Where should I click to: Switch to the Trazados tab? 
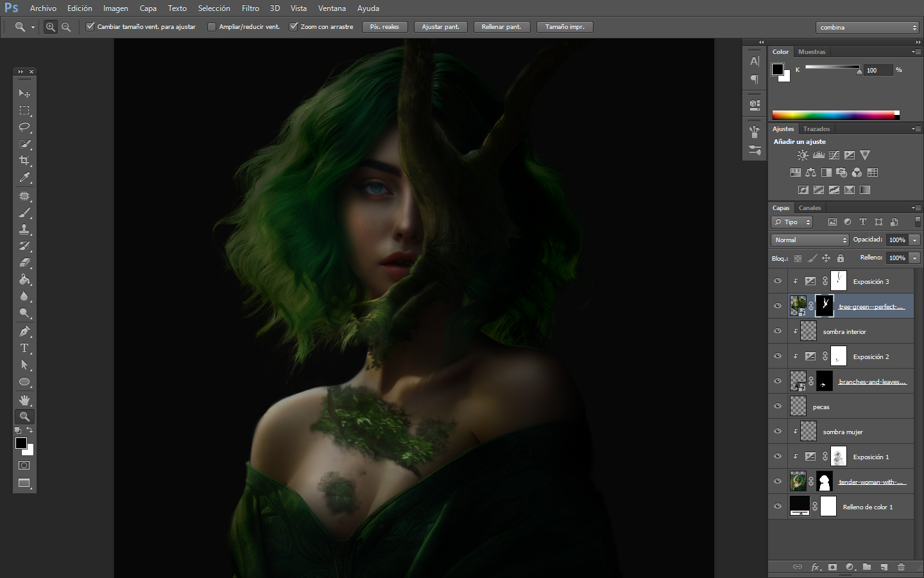[x=816, y=129]
